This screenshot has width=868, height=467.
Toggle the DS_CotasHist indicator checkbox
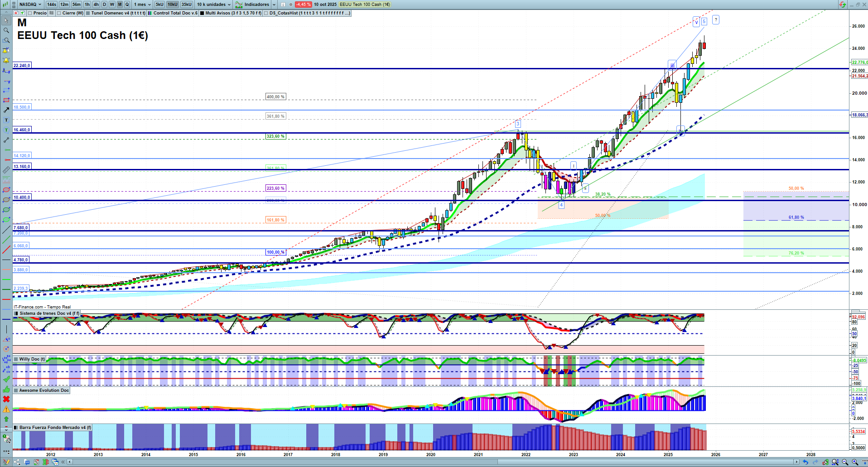(266, 13)
